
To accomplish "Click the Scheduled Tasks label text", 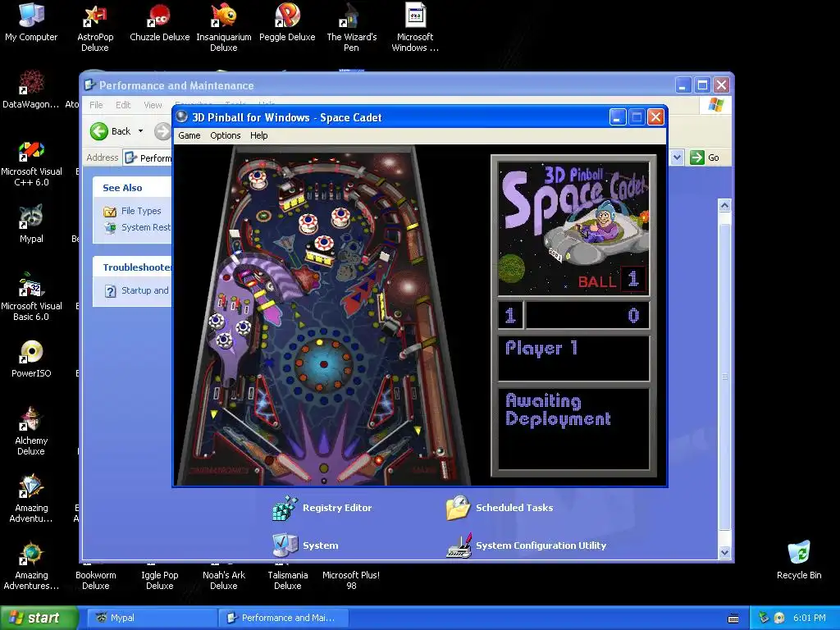I will click(514, 508).
